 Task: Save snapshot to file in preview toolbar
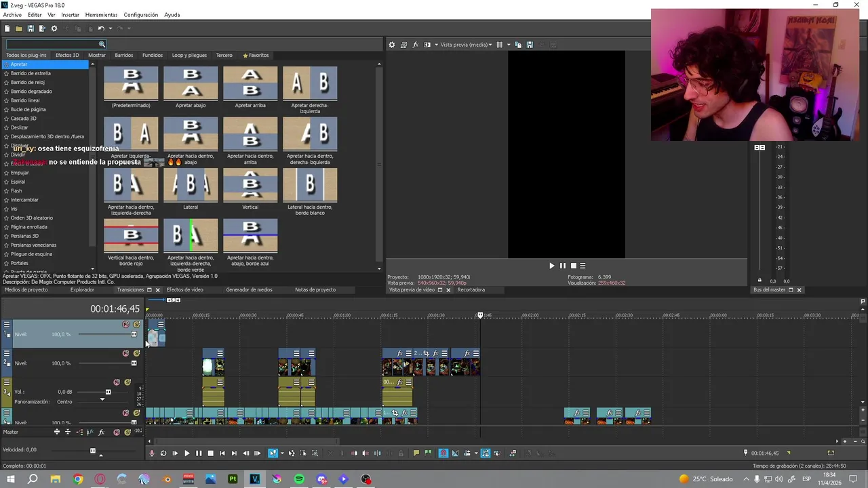(530, 45)
